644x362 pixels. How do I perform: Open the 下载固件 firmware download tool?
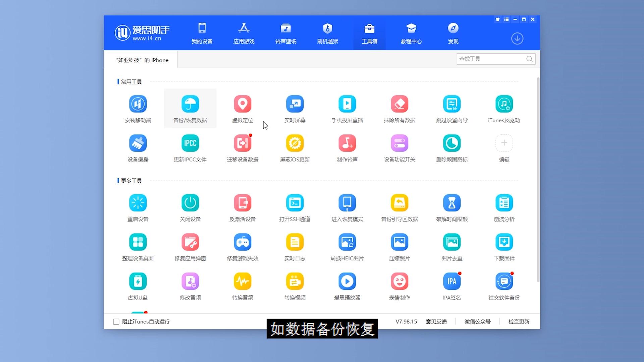click(504, 247)
